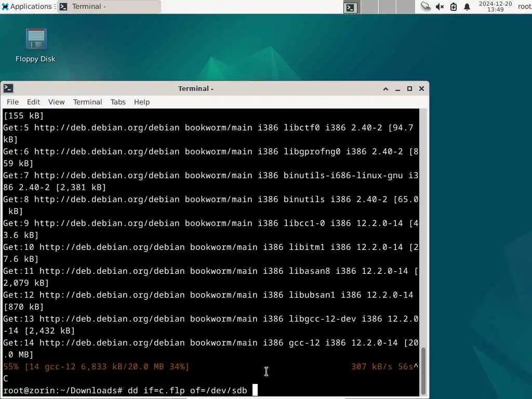Screen dimensions: 532x399
Task: Click the Get:5 libctf0 output line
Action: tap(208, 134)
